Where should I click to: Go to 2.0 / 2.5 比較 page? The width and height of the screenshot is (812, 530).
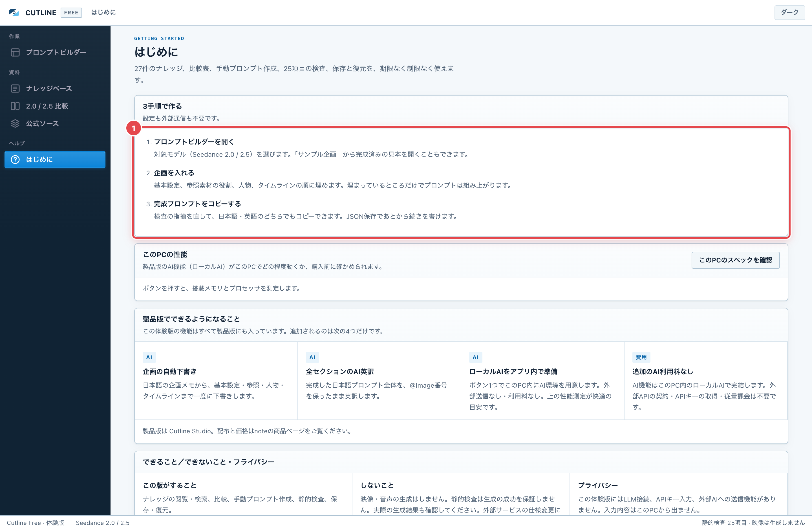coord(55,106)
